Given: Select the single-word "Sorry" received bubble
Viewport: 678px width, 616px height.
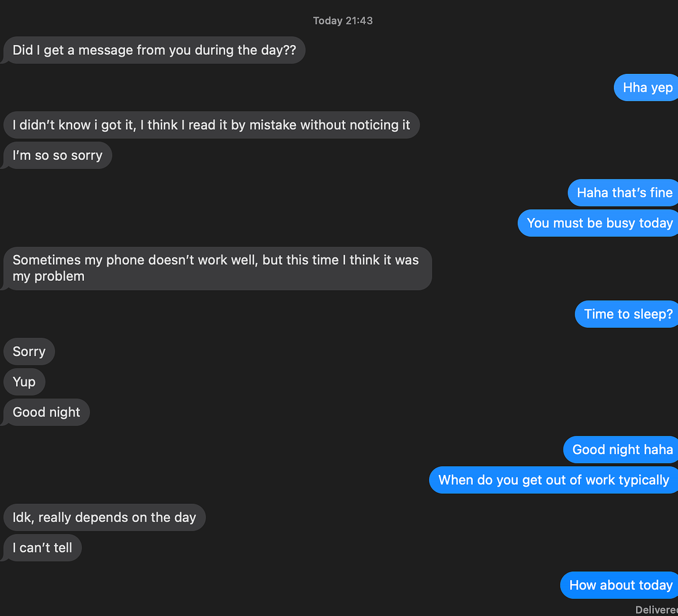Looking at the screenshot, I should coord(29,352).
